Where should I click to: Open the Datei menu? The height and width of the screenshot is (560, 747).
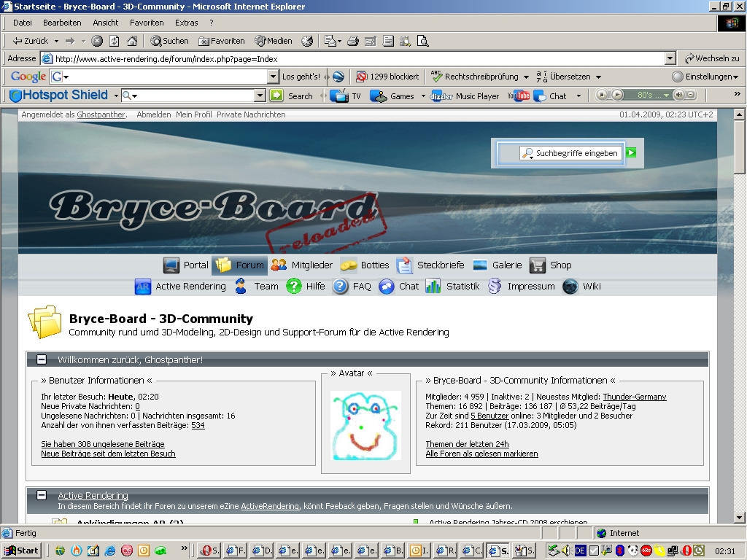(x=23, y=23)
